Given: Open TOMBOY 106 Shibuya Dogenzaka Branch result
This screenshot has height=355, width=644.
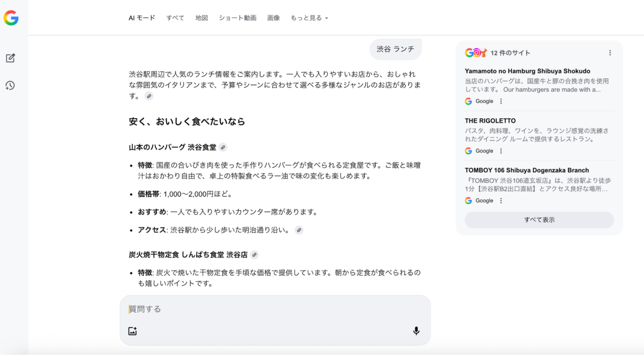Looking at the screenshot, I should click(527, 170).
